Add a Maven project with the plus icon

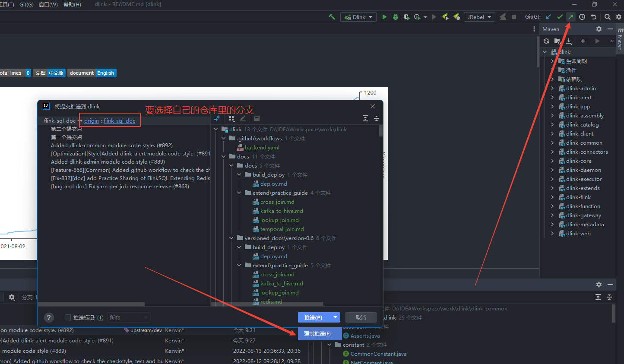coord(583,41)
